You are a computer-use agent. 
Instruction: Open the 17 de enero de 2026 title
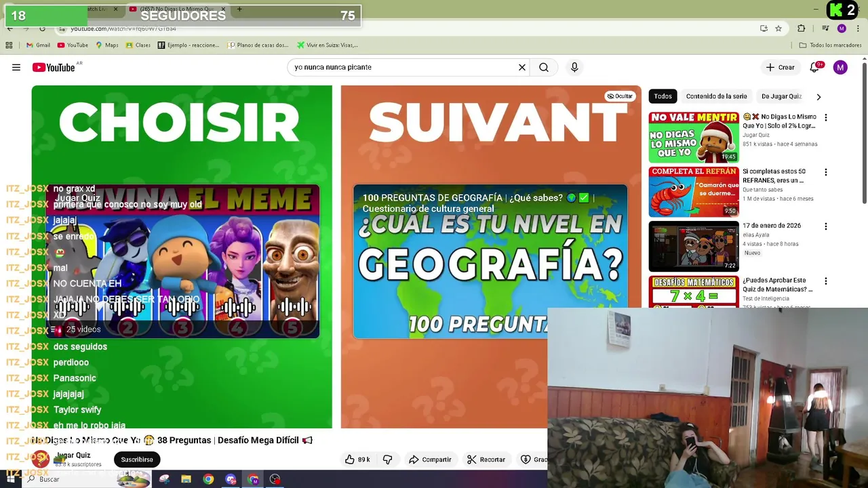pos(772,226)
